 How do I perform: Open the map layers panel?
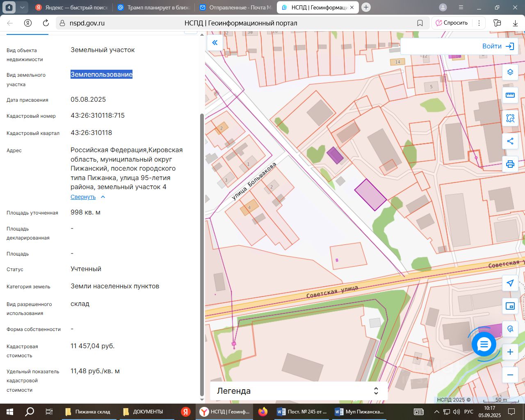click(x=510, y=72)
